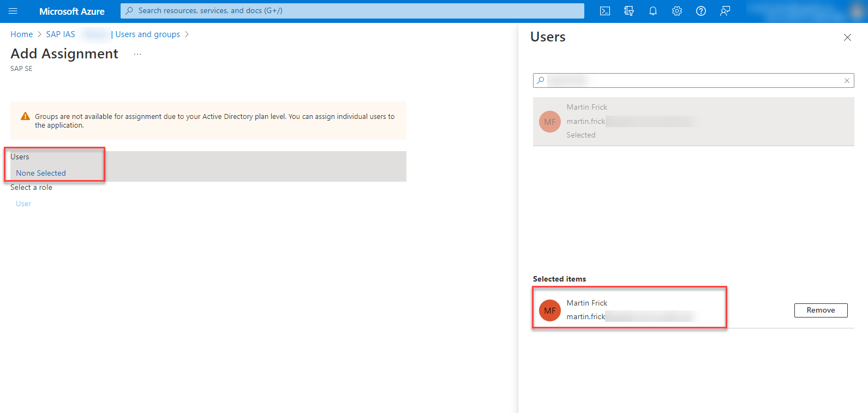Open the ellipsis menu next to Add Assignment

137,54
